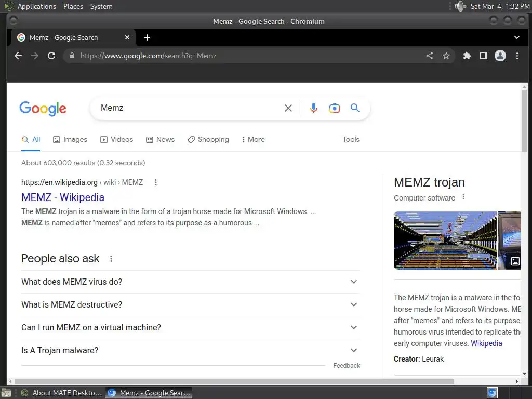Click the Google logo
The height and width of the screenshot is (399, 532).
click(x=43, y=109)
